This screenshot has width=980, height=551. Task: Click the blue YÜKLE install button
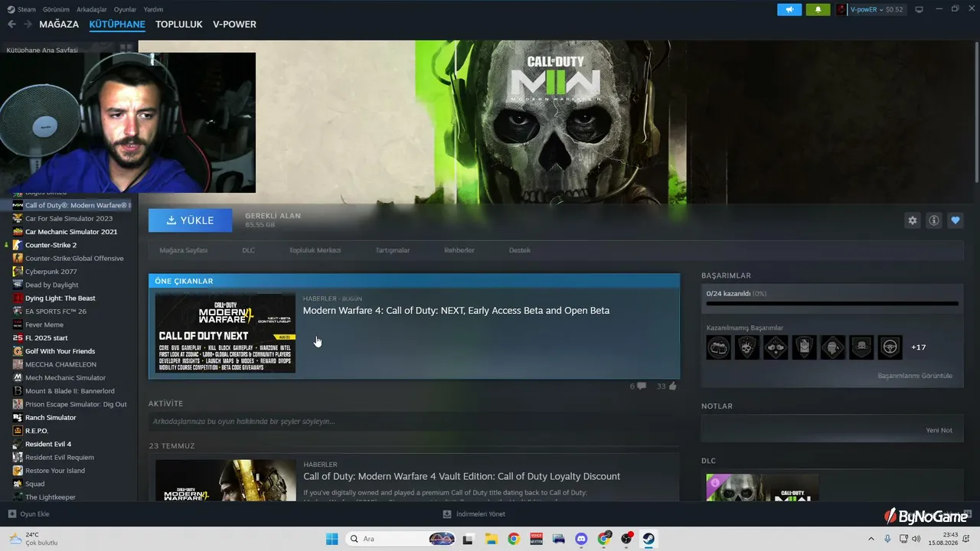(191, 220)
